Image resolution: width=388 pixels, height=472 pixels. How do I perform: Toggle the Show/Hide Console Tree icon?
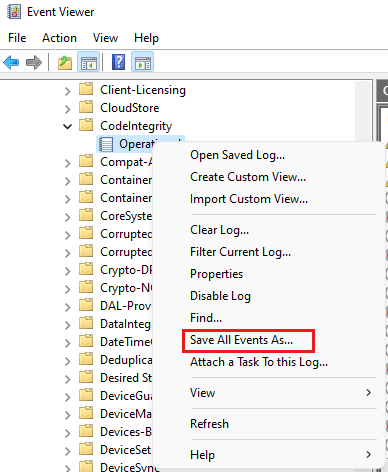89,62
